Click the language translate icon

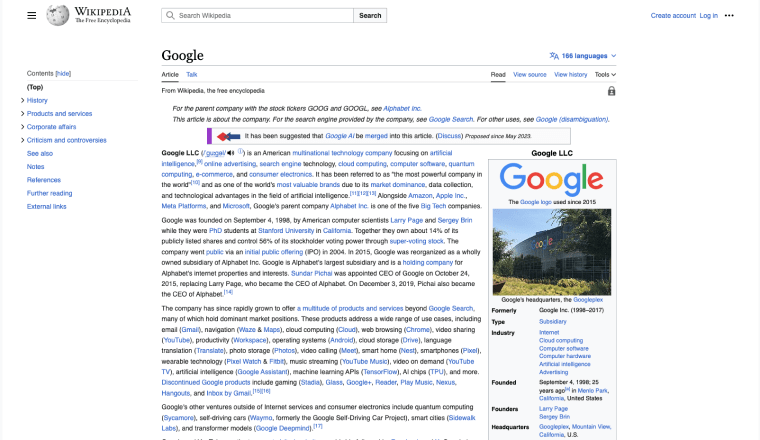tap(554, 56)
